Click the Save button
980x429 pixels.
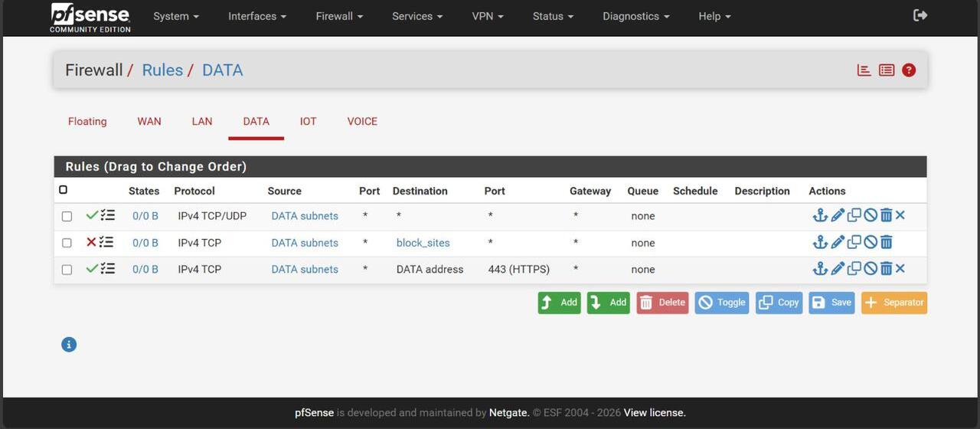pyautogui.click(x=831, y=303)
